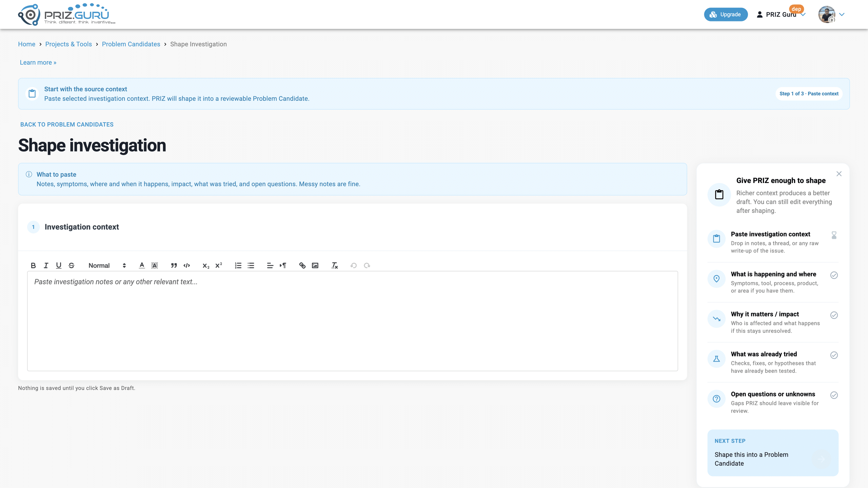The width and height of the screenshot is (868, 488).
Task: Insert an image into the editor
Action: 315,265
